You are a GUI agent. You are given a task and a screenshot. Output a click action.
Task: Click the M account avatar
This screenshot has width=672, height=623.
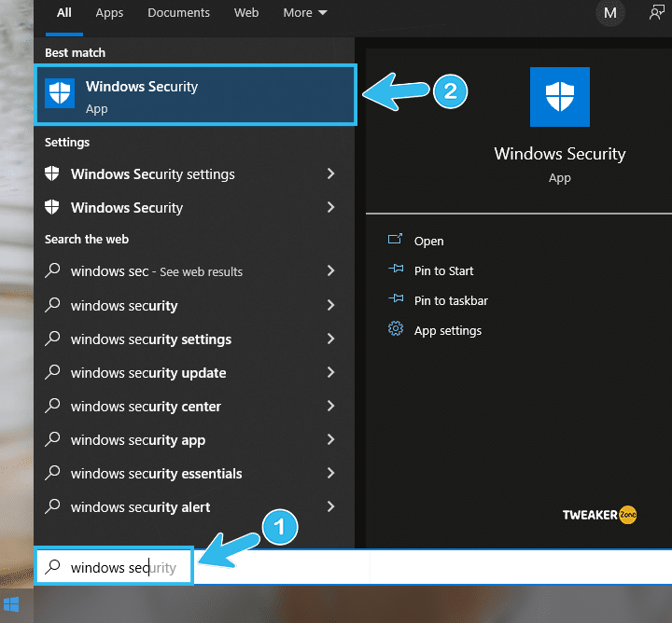click(609, 13)
